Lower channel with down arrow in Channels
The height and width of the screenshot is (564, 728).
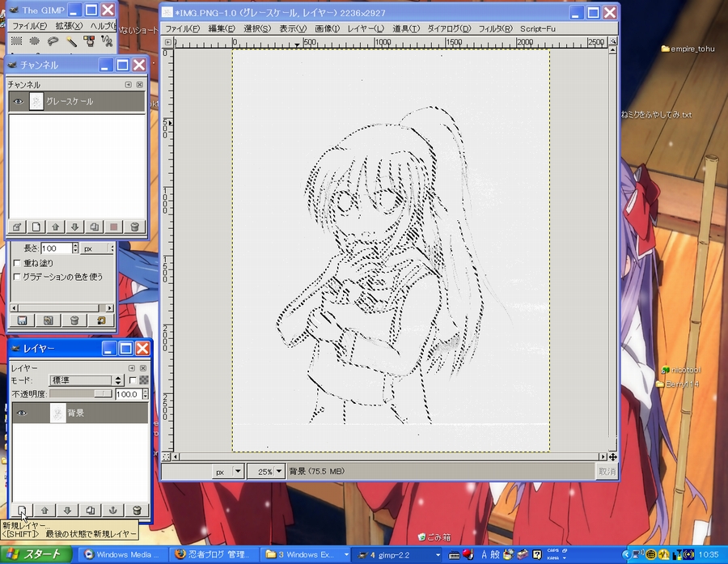coord(74,227)
